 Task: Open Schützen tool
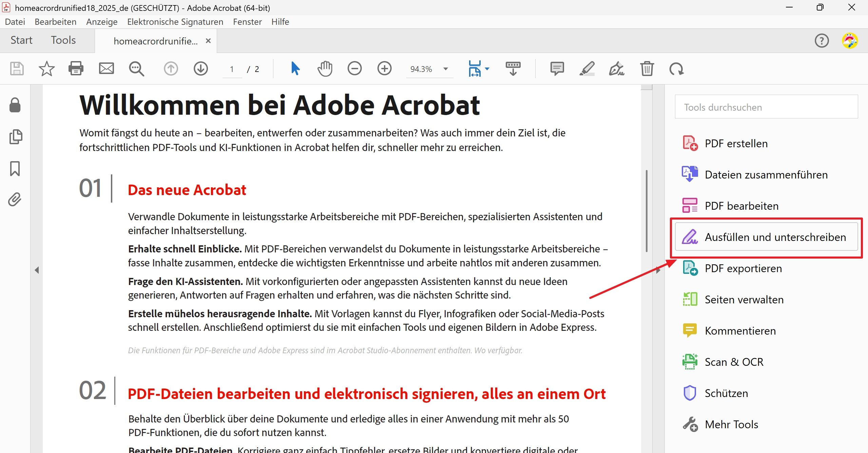(766, 393)
